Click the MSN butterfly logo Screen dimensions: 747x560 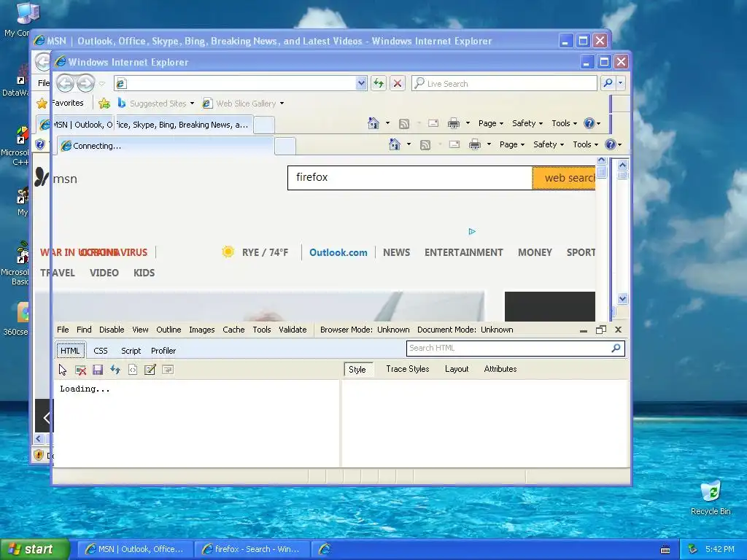pyautogui.click(x=42, y=178)
